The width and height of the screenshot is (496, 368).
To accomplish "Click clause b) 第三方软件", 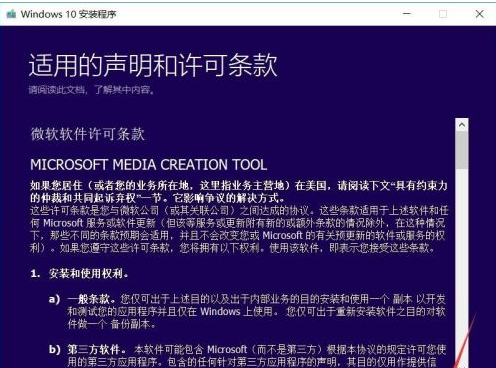I will (247, 356).
